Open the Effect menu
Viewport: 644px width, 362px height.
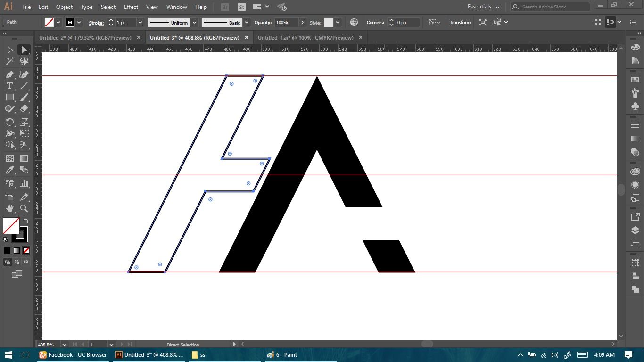[131, 7]
